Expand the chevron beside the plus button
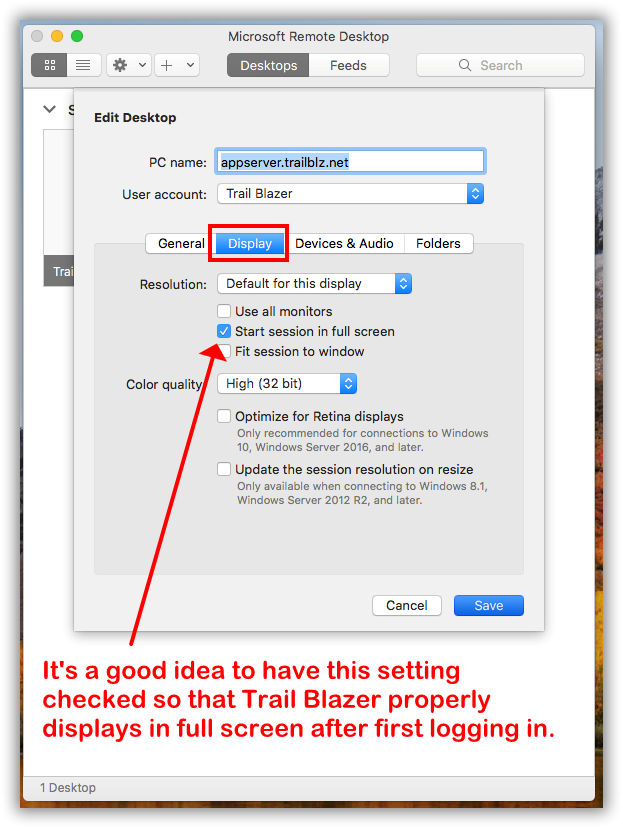 (x=190, y=65)
